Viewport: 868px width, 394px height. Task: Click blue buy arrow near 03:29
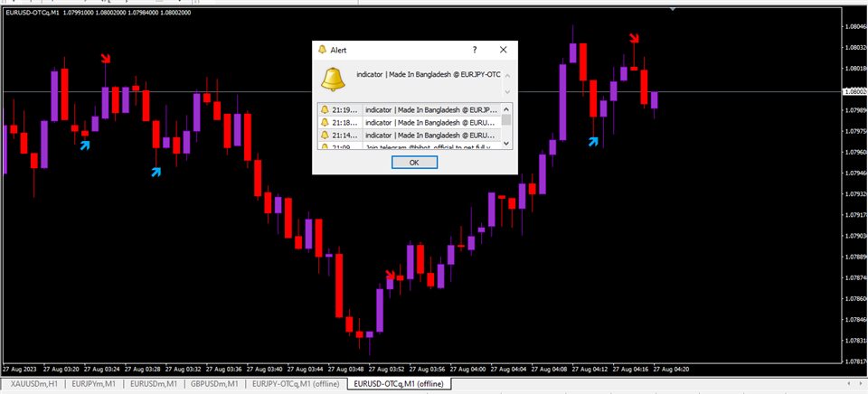(x=156, y=172)
